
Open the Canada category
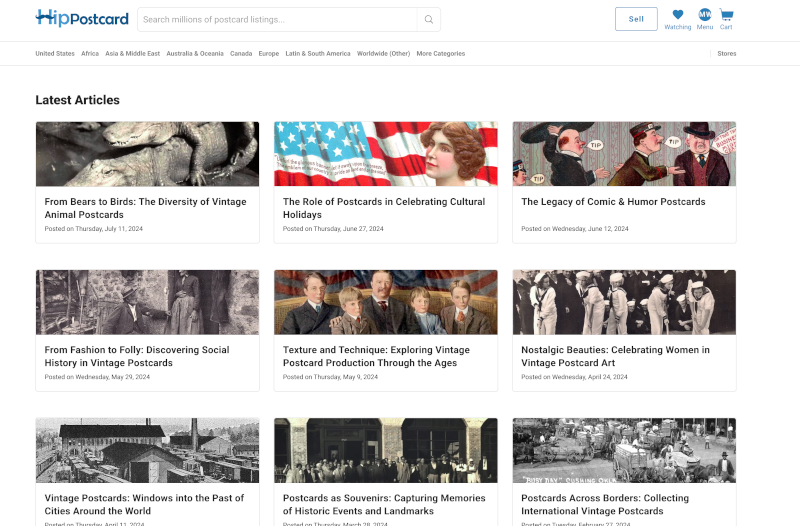pyautogui.click(x=241, y=54)
